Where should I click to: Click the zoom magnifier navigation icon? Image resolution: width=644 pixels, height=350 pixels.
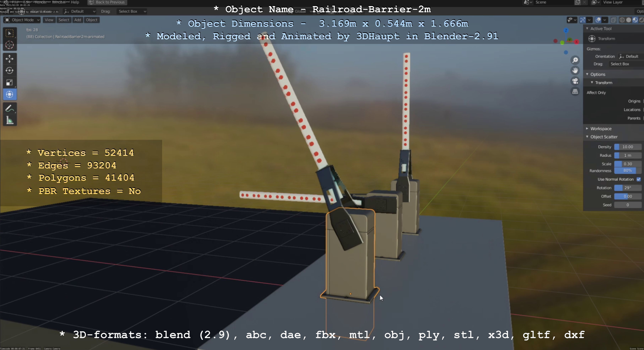575,60
